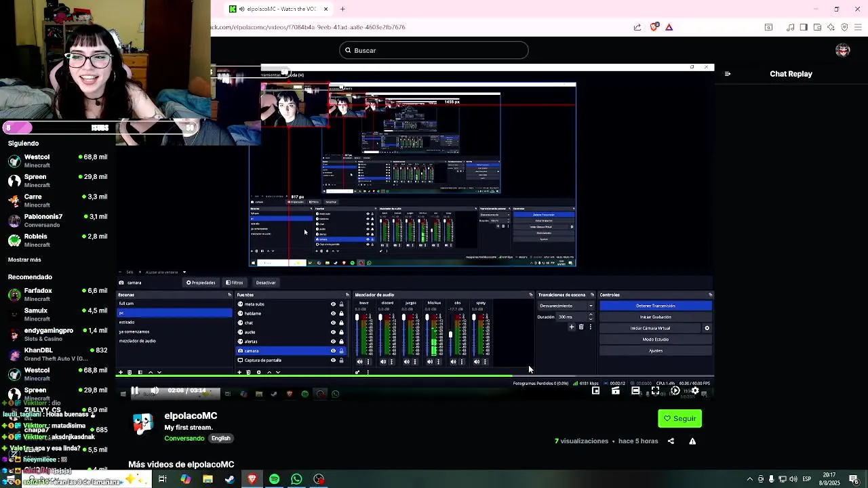Open the Conversando category link

pos(184,439)
